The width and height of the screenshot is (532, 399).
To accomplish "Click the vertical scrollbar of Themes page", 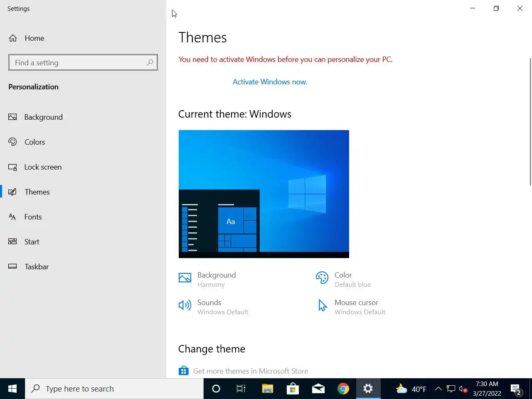I will pyautogui.click(x=530, y=122).
